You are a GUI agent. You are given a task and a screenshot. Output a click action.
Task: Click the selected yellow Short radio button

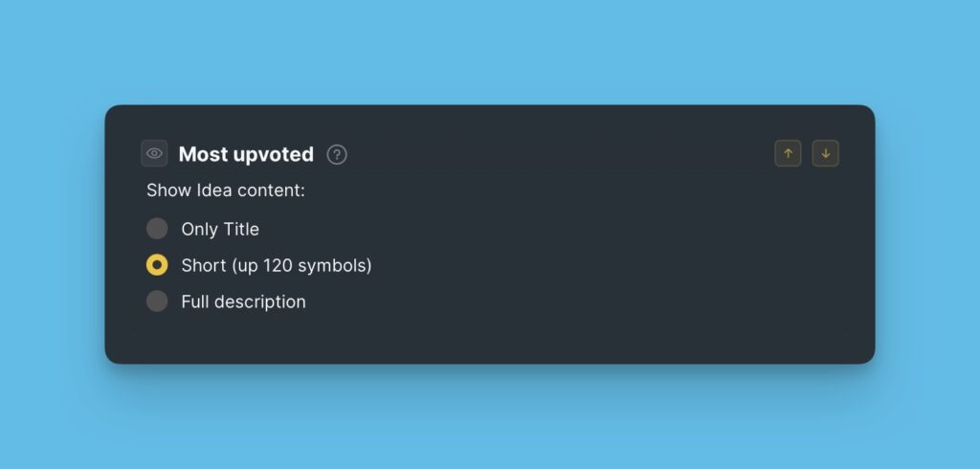[x=157, y=265]
